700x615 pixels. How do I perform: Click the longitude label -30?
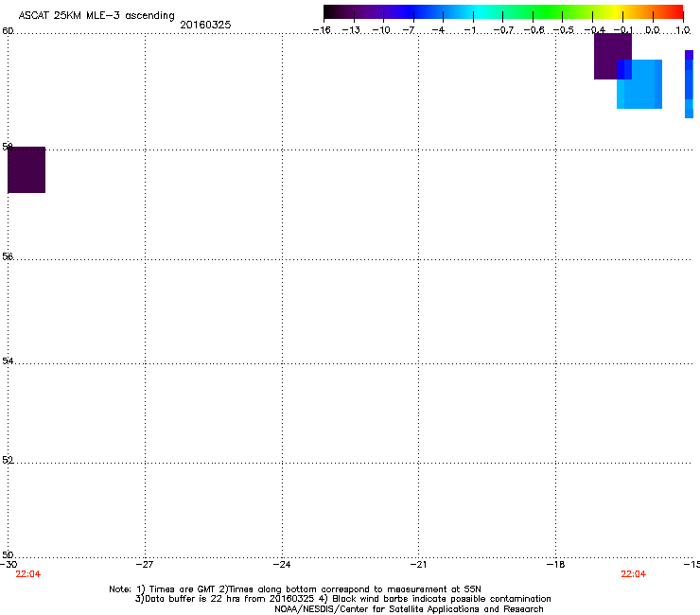9,565
